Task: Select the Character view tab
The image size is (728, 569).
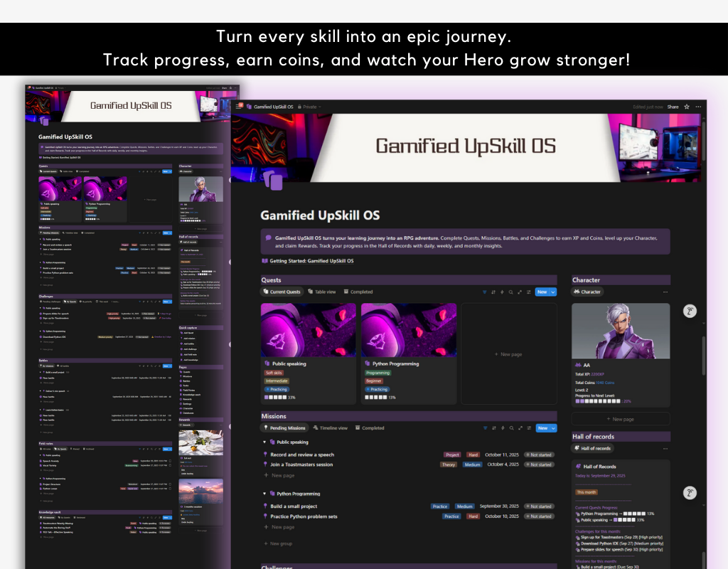Action: (587, 292)
